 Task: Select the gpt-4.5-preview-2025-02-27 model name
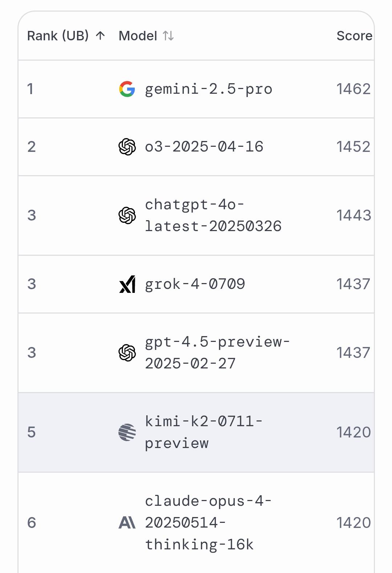tap(217, 353)
